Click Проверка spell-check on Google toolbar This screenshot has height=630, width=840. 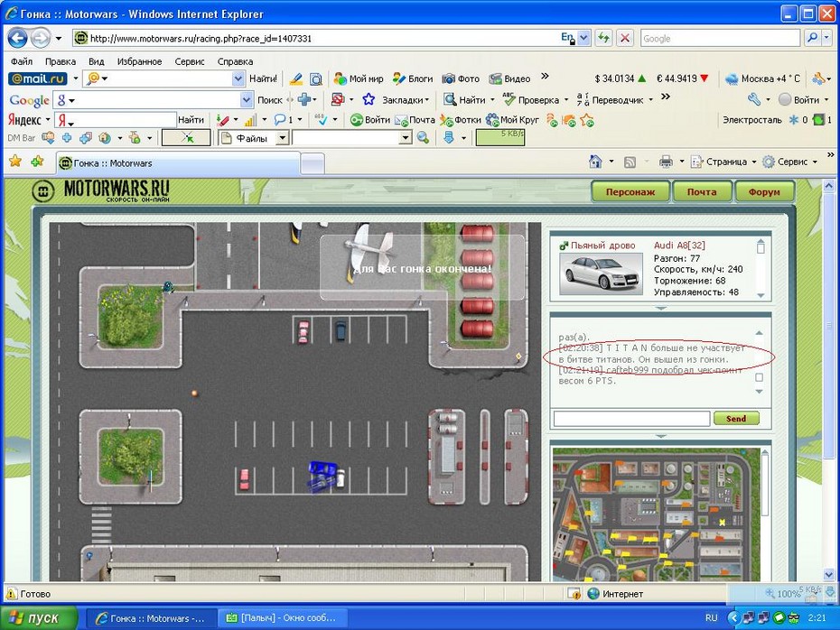[531, 99]
